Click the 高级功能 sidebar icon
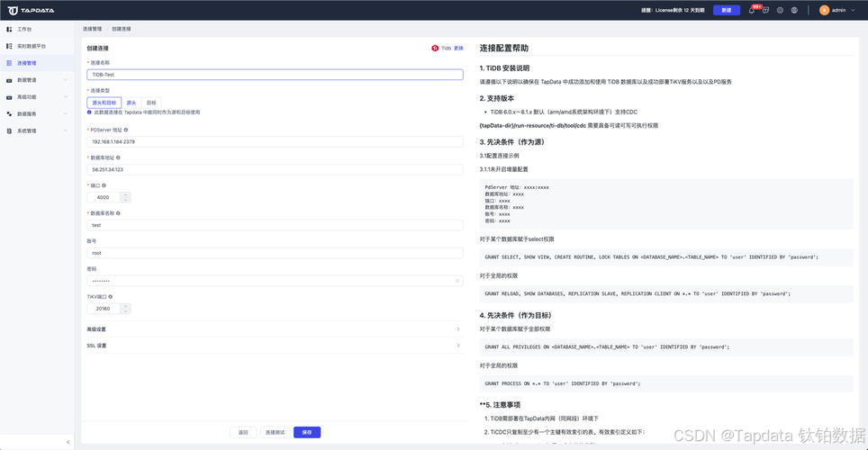The width and height of the screenshot is (868, 450). tap(9, 97)
